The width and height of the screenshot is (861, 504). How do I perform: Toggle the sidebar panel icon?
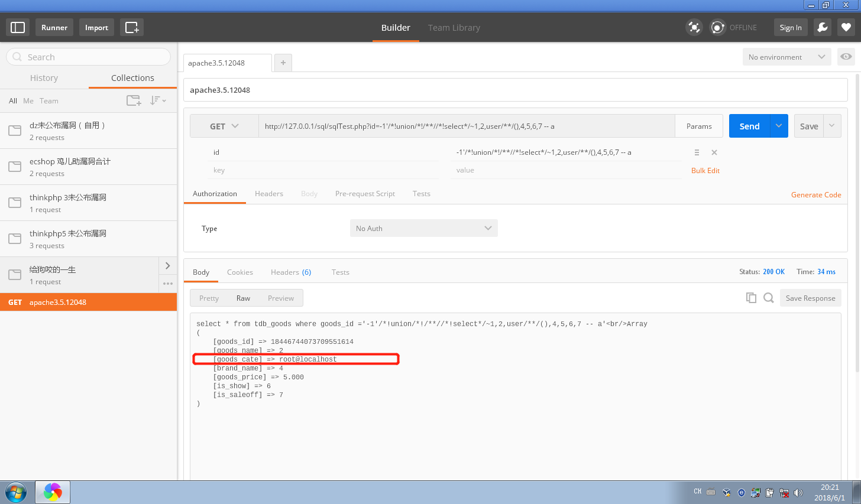click(18, 27)
